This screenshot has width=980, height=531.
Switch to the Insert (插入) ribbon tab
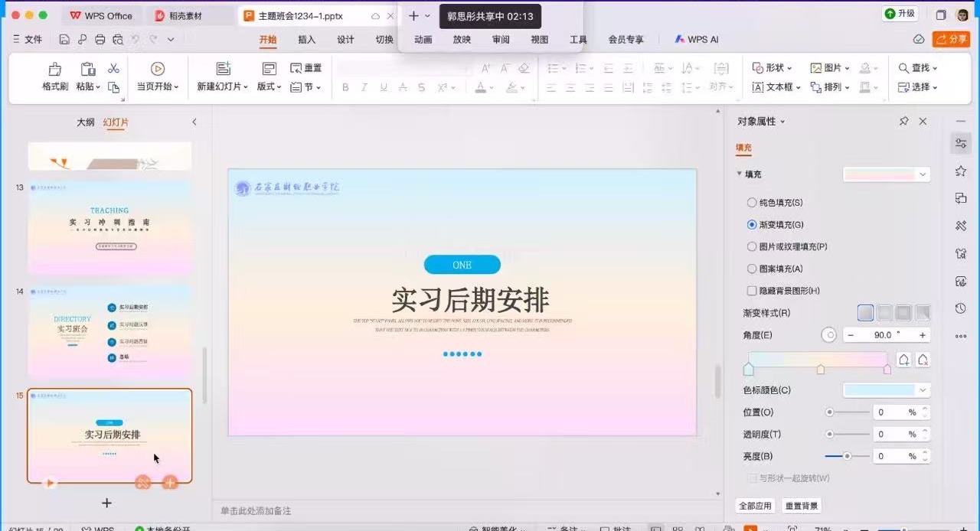tap(306, 40)
